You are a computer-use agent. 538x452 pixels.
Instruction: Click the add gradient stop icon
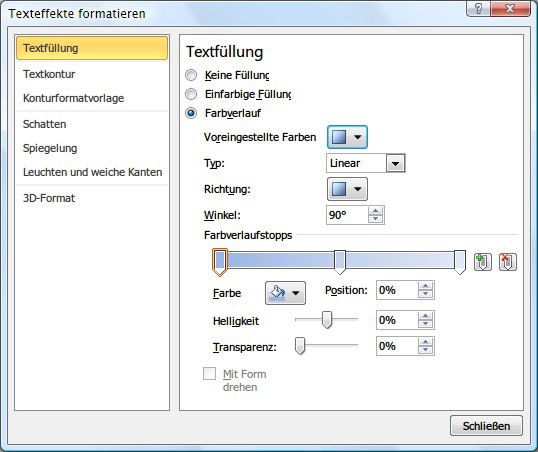click(482, 263)
